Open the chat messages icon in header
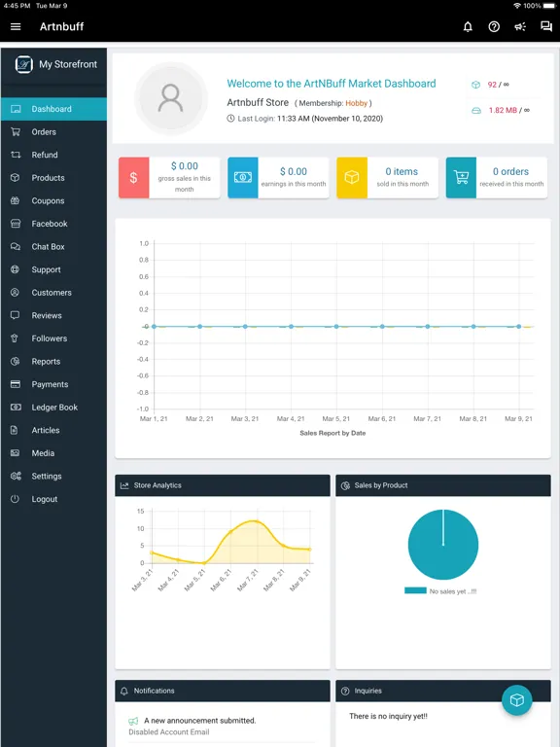Image resolution: width=560 pixels, height=747 pixels. [545, 26]
